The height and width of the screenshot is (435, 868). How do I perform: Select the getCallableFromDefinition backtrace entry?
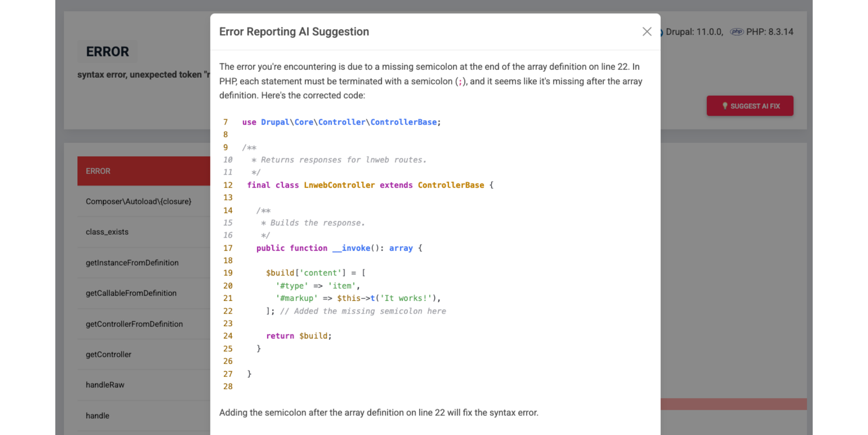point(131,293)
